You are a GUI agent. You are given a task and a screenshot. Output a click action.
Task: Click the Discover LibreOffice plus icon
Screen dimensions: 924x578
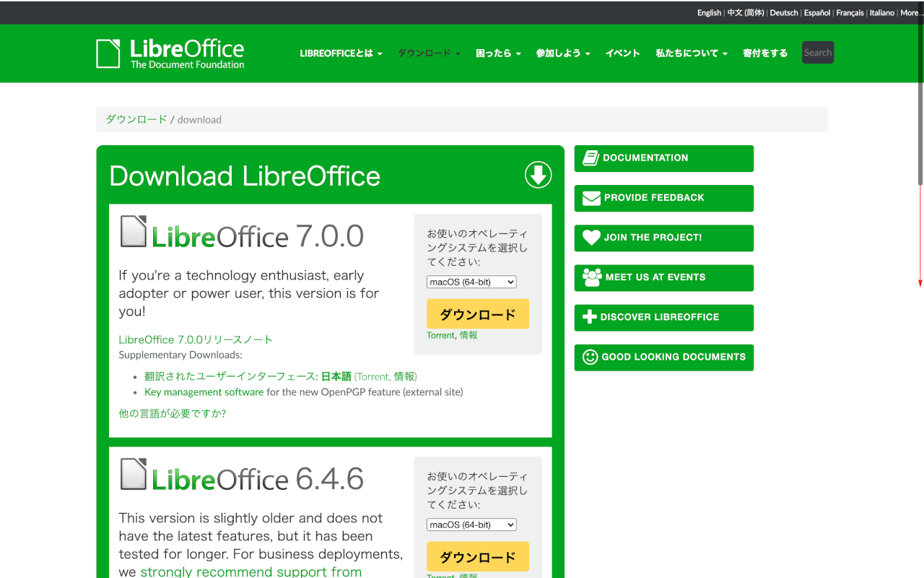tap(590, 317)
